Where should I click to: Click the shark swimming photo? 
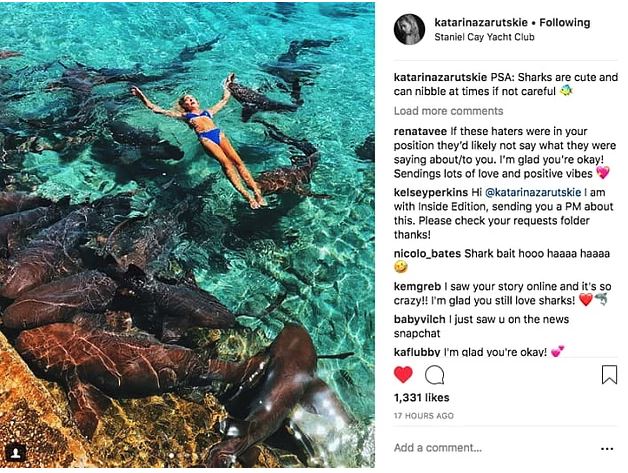pyautogui.click(x=187, y=236)
